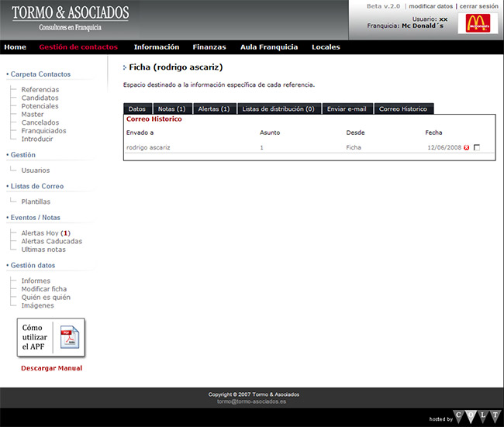Click the COLT hosting logo
Image resolution: width=504 pixels, height=427 pixels.
click(x=475, y=417)
